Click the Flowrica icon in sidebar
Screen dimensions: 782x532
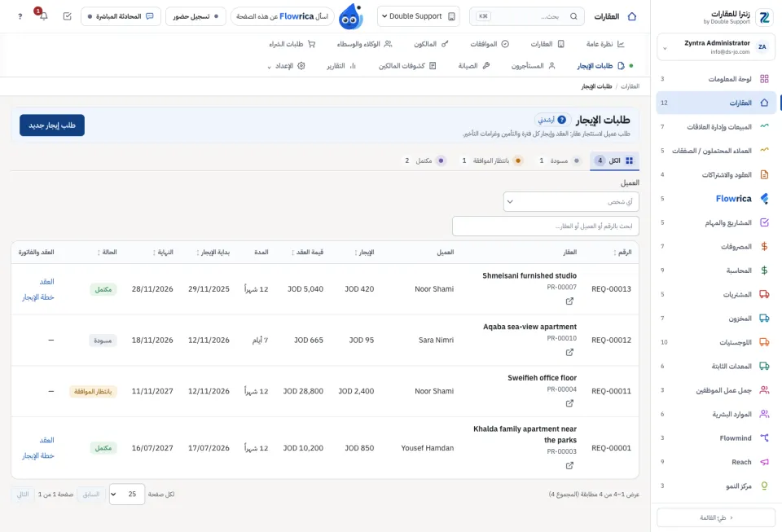tap(764, 199)
